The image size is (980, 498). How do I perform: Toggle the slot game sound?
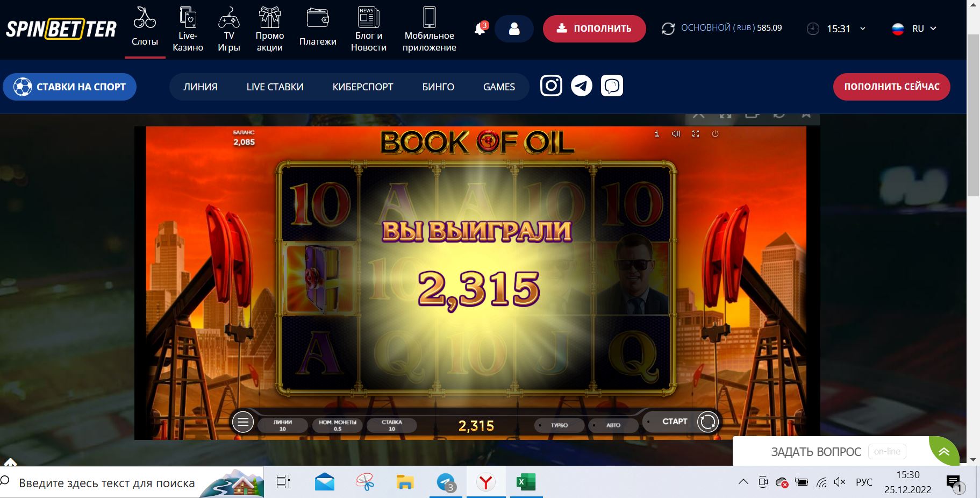[x=676, y=134]
